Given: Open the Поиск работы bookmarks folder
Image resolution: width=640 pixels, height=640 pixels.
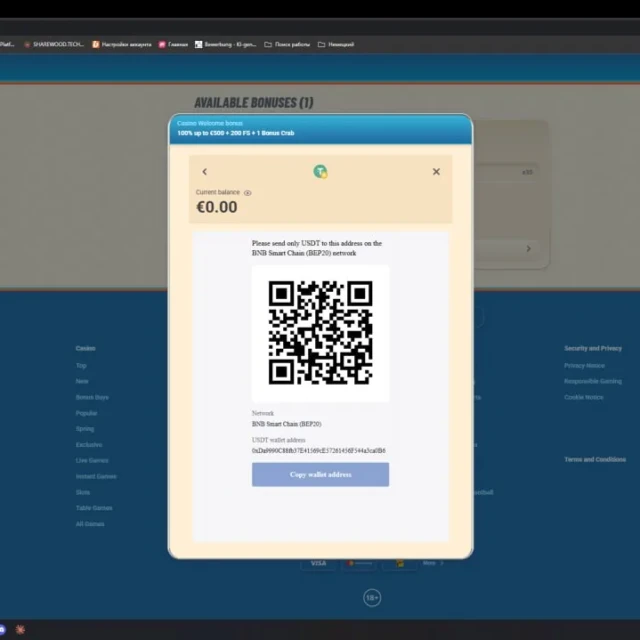Looking at the screenshot, I should pyautogui.click(x=287, y=44).
